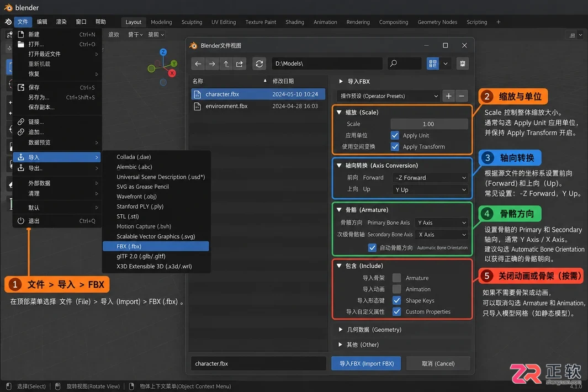Toggle the Custom Properties checkbox
This screenshot has height=392, width=588.
point(396,312)
